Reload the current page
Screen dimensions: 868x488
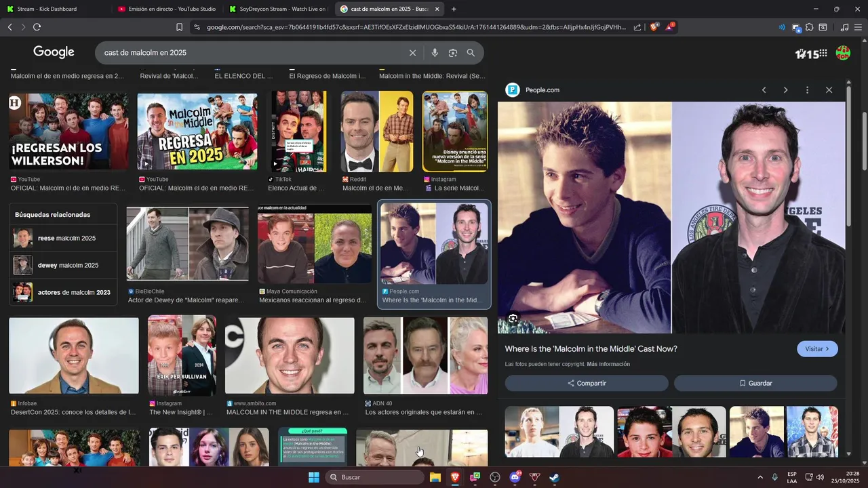pyautogui.click(x=37, y=27)
